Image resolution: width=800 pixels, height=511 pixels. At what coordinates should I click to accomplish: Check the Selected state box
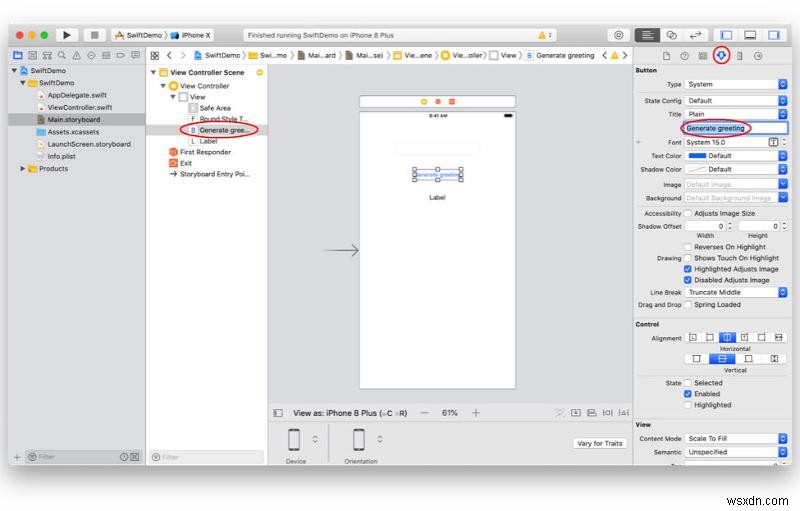[x=688, y=382]
